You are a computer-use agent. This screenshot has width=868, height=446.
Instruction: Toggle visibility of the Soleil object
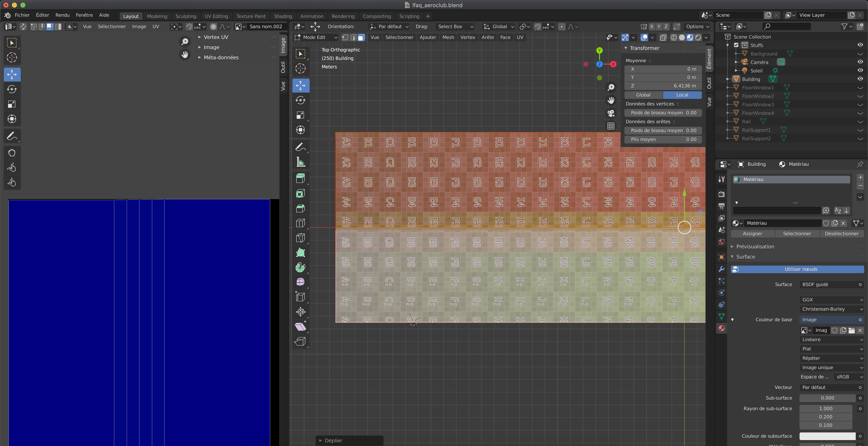860,70
